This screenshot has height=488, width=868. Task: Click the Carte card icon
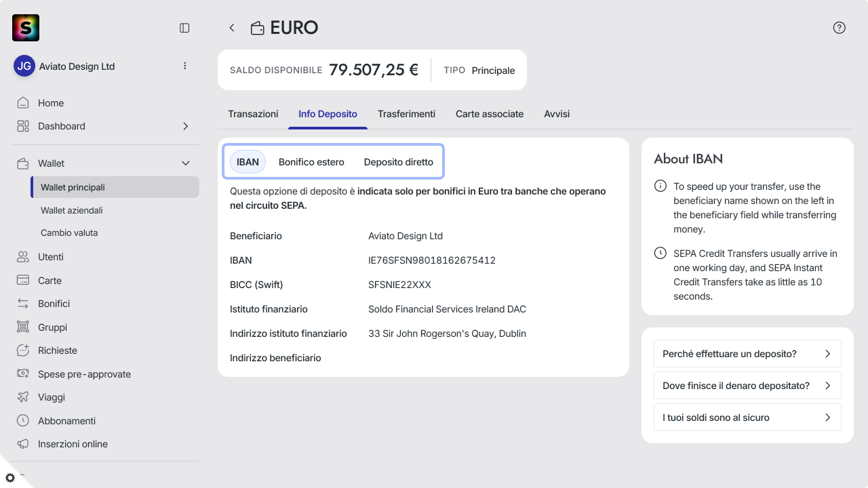click(23, 281)
